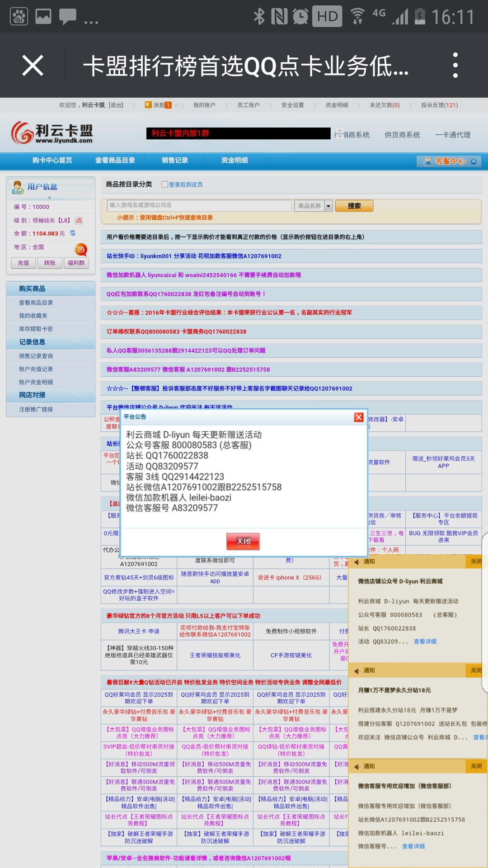Click the 利云卡盟 logo
The height and width of the screenshot is (868, 488).
[x=52, y=132]
